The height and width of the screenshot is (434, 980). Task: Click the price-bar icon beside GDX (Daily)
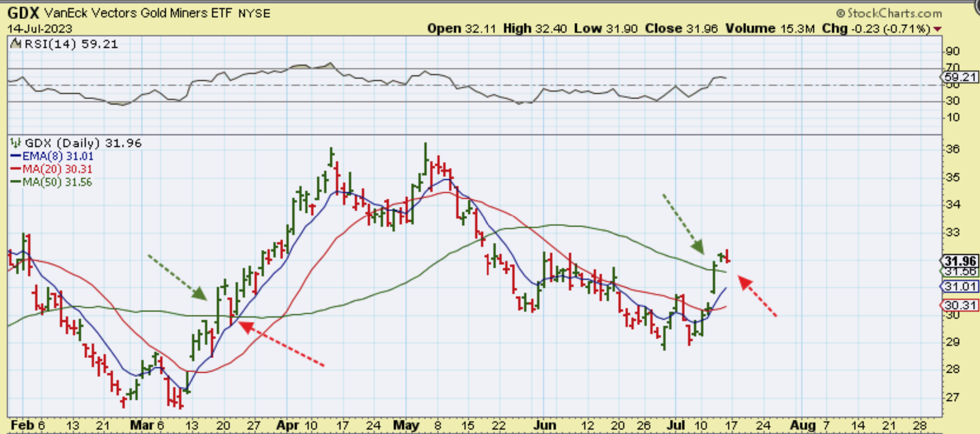click(x=16, y=143)
